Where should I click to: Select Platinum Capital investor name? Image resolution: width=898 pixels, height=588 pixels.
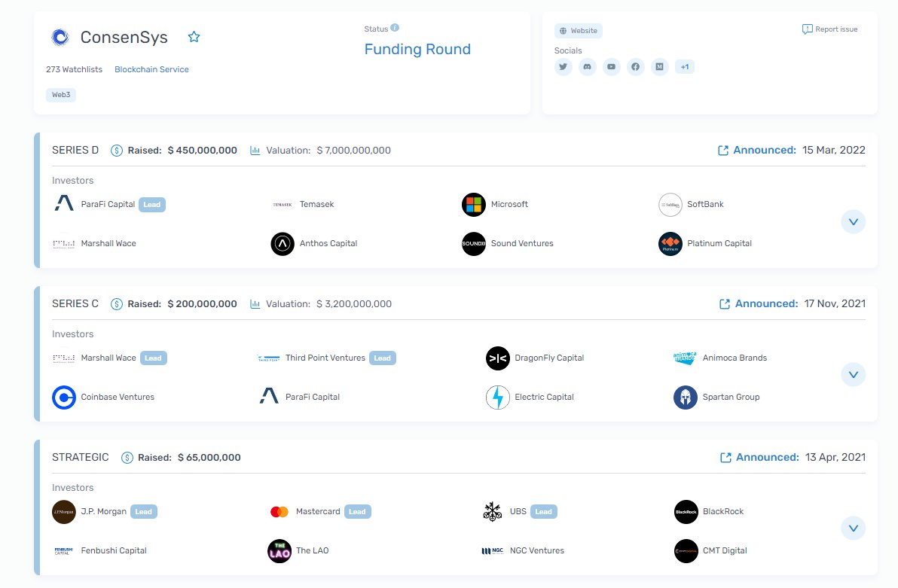[x=719, y=243]
